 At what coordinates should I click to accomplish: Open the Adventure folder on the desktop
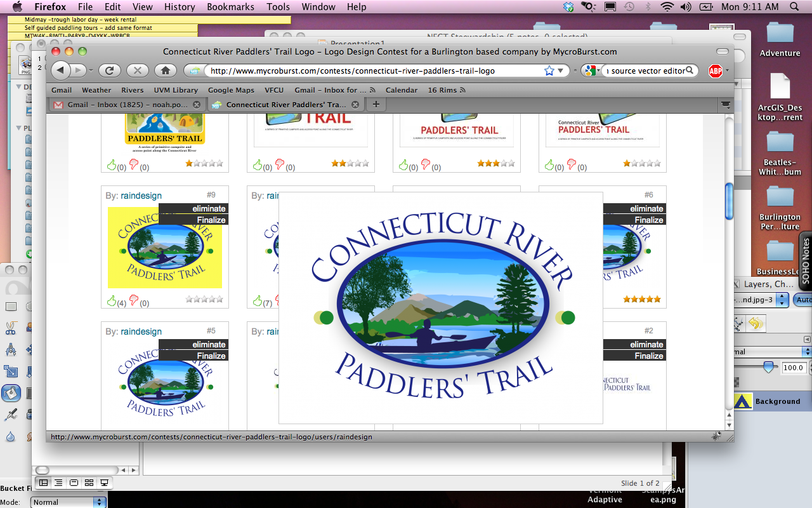[x=780, y=39]
